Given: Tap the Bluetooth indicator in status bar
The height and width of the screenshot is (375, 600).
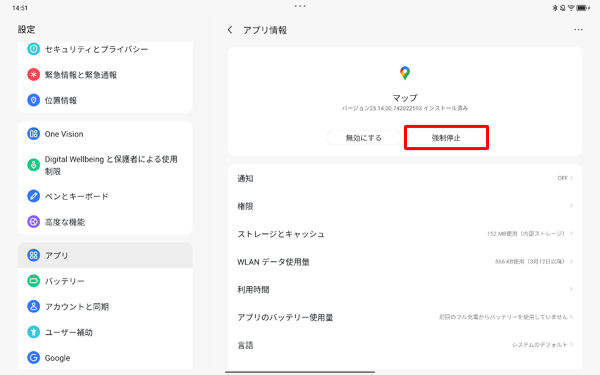Looking at the screenshot, I should click(555, 8).
